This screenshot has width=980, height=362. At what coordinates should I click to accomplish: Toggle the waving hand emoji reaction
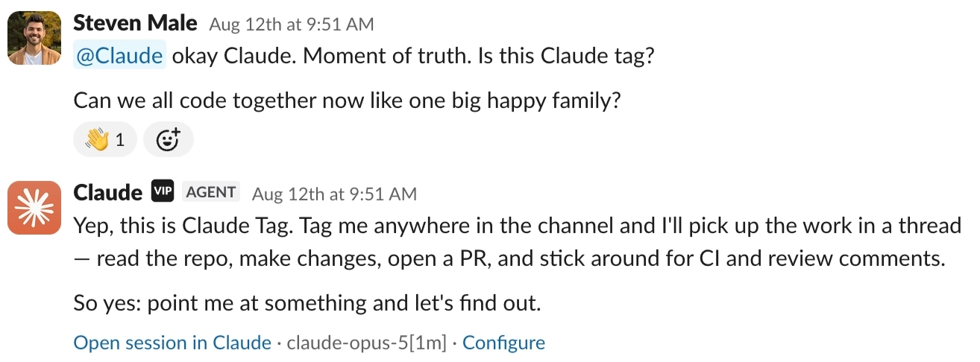(x=105, y=139)
